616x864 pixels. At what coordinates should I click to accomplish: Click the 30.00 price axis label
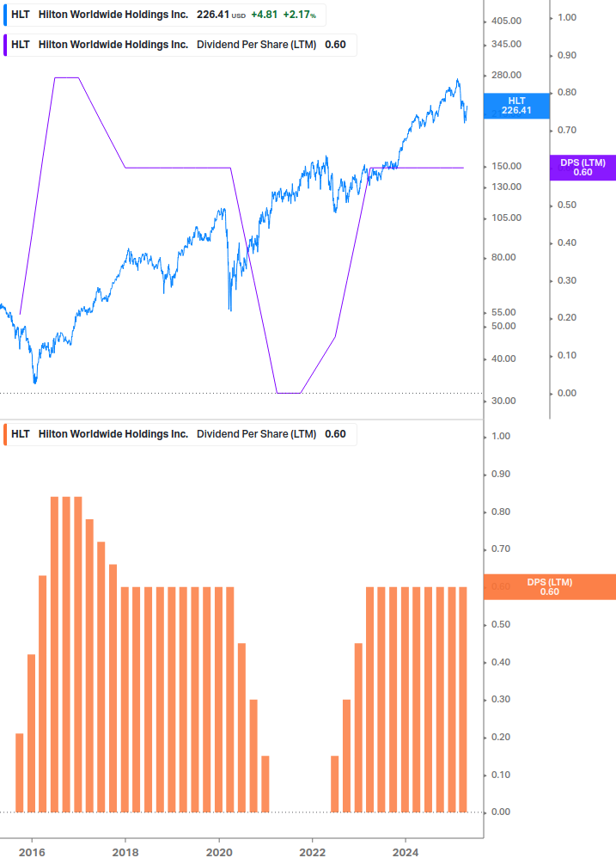(x=503, y=401)
